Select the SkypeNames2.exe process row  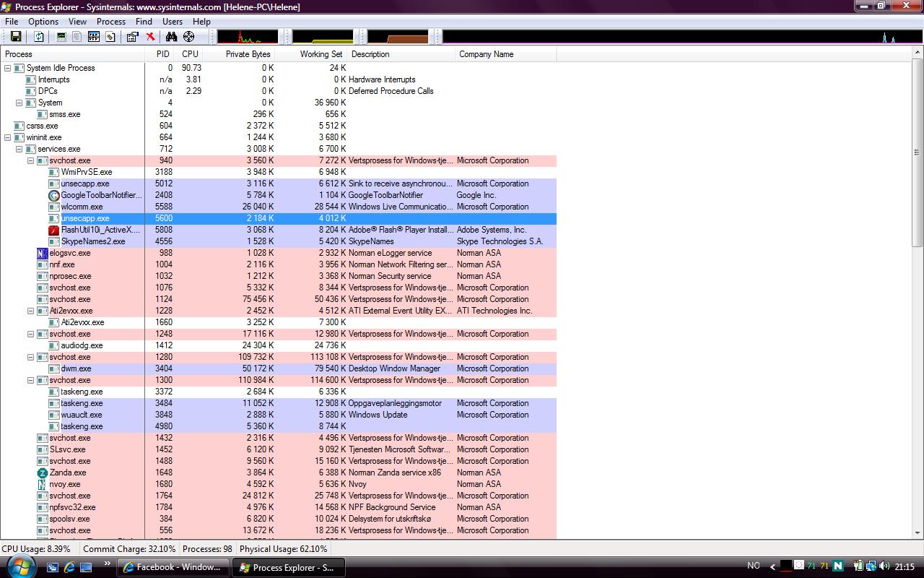coord(279,241)
